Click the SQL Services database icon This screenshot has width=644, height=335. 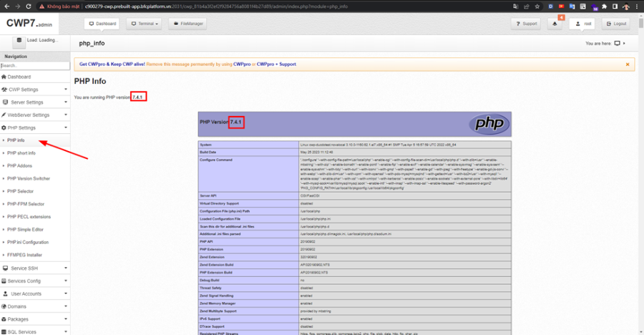point(4,332)
